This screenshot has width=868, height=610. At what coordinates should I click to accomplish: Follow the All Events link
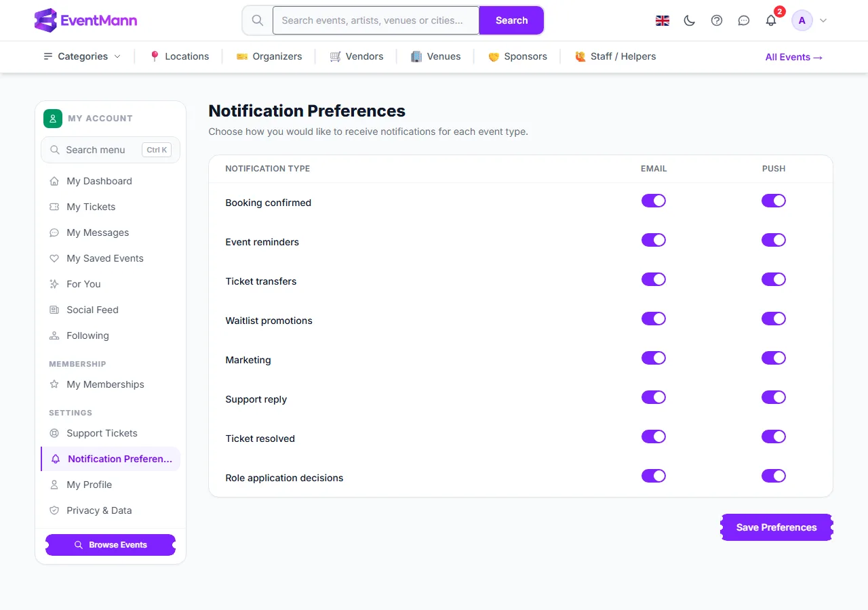[794, 57]
